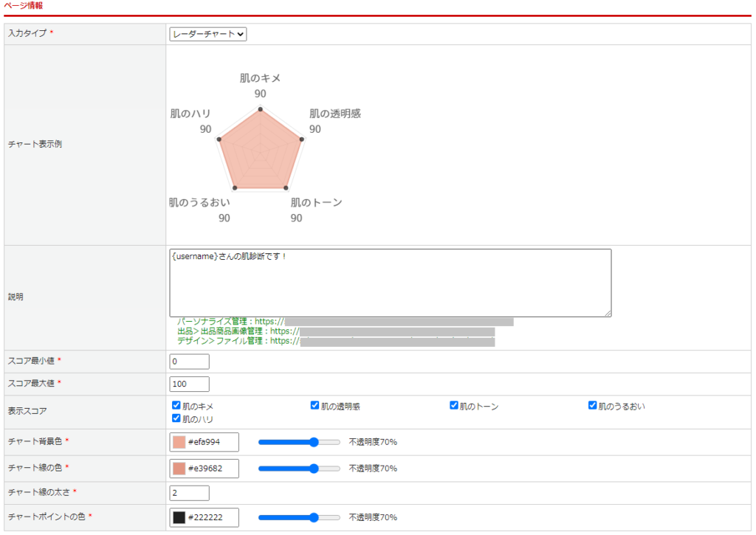Click the チャートポイントの色 opacity slider
The width and height of the screenshot is (756, 535).
pos(299,517)
